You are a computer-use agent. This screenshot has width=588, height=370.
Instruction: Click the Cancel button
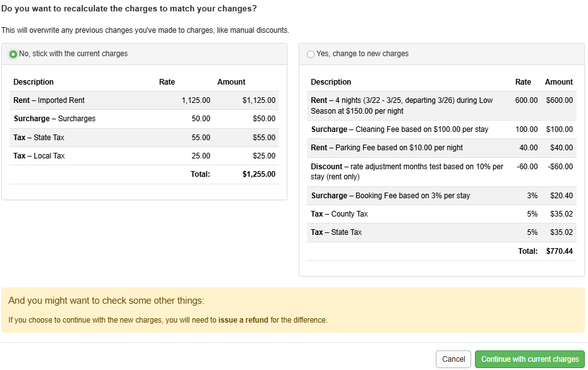pyautogui.click(x=453, y=359)
